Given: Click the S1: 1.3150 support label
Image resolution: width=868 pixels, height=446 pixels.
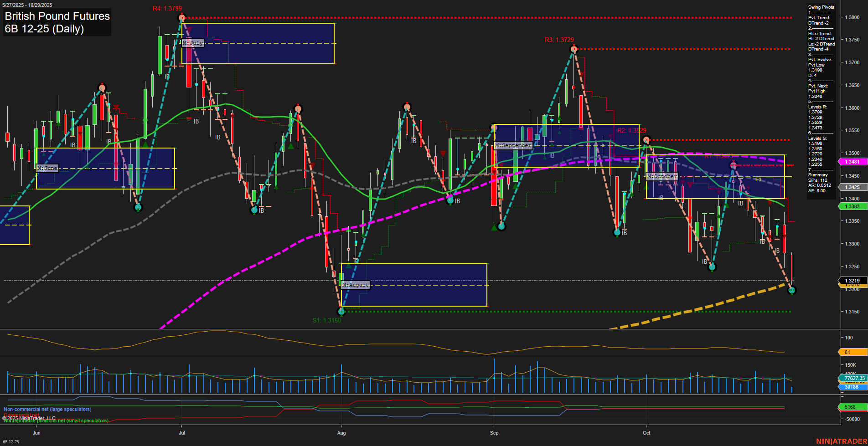Looking at the screenshot, I should pyautogui.click(x=326, y=320).
